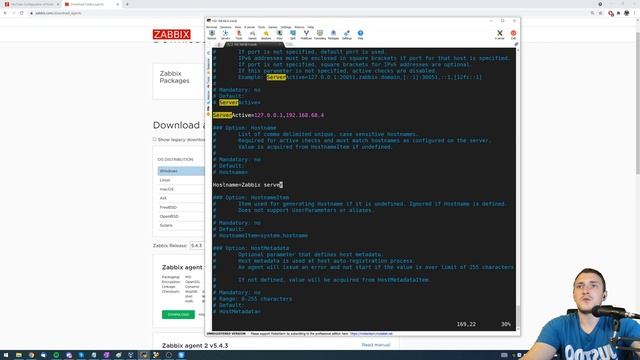The height and width of the screenshot is (360, 640).
Task: Open Chrome from the taskbar
Action: pyautogui.click(x=31, y=355)
